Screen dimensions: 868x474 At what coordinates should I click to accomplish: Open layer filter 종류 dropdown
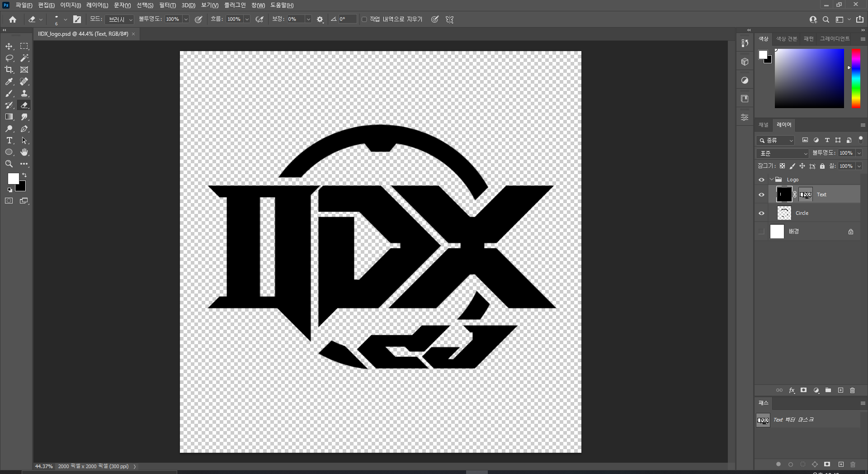[x=775, y=140]
